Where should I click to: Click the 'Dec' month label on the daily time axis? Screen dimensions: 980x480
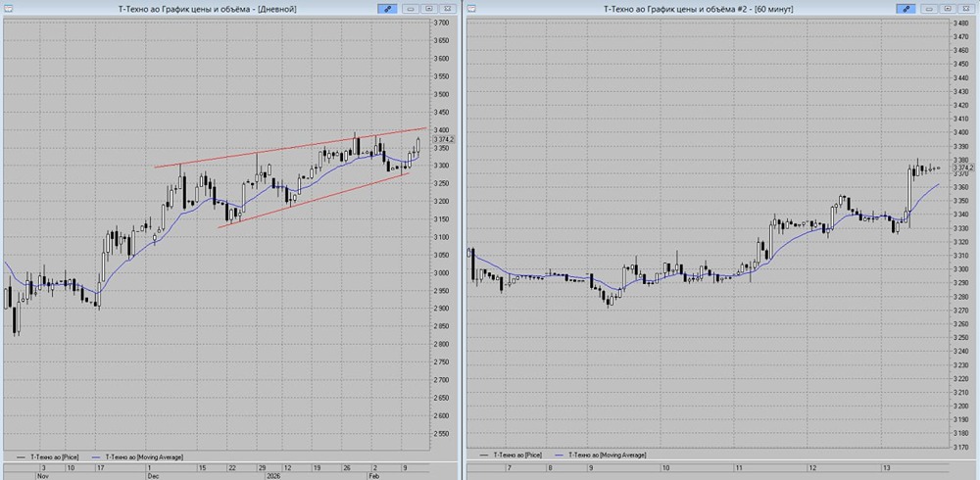click(151, 475)
